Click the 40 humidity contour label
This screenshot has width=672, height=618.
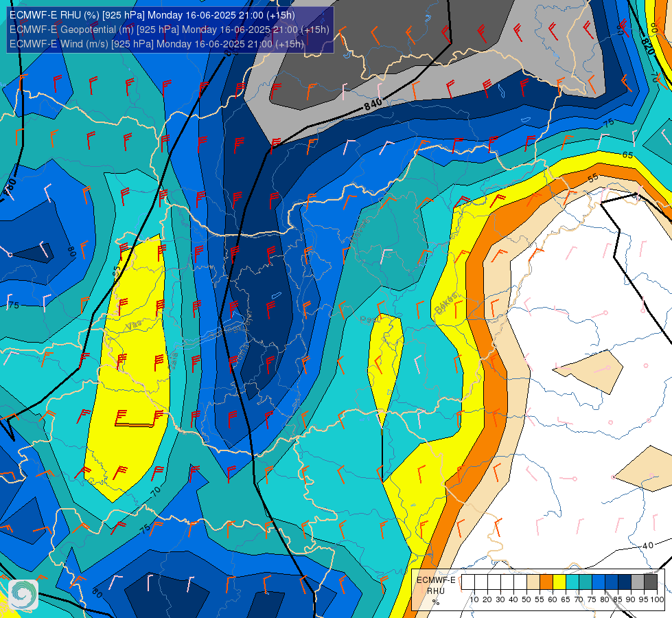click(x=647, y=545)
